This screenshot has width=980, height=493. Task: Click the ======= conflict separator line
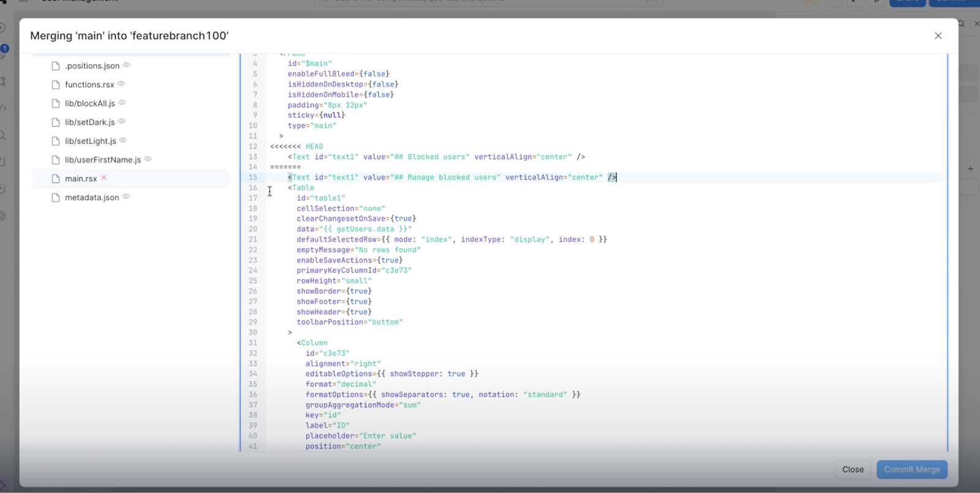285,167
